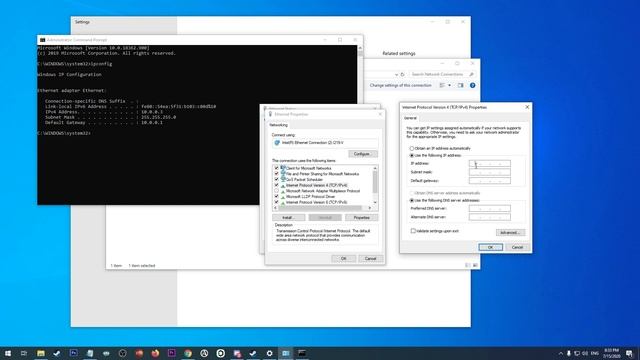Viewport: 640px width, 360px height.
Task: Open help in Network Connections toolbar
Action: click(x=472, y=85)
